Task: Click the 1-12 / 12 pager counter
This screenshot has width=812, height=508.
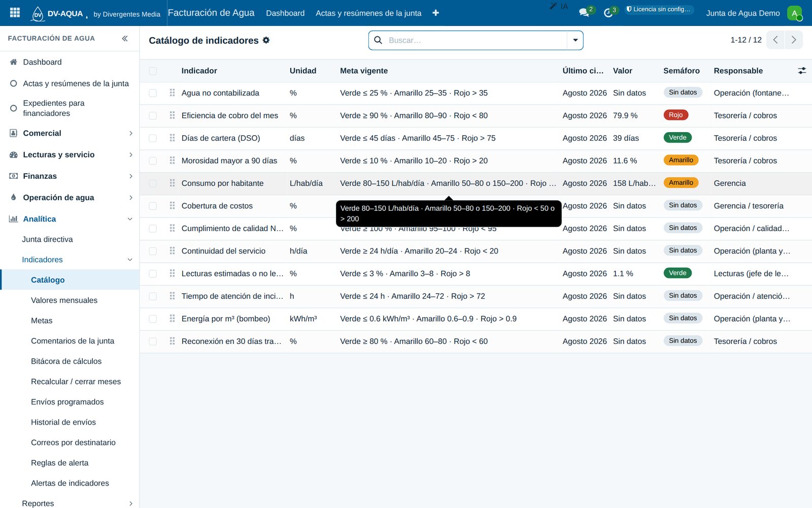Action: (746, 40)
